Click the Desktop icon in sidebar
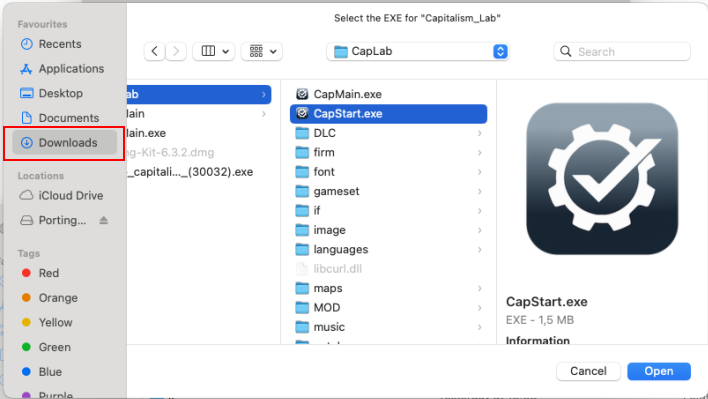 (x=27, y=93)
